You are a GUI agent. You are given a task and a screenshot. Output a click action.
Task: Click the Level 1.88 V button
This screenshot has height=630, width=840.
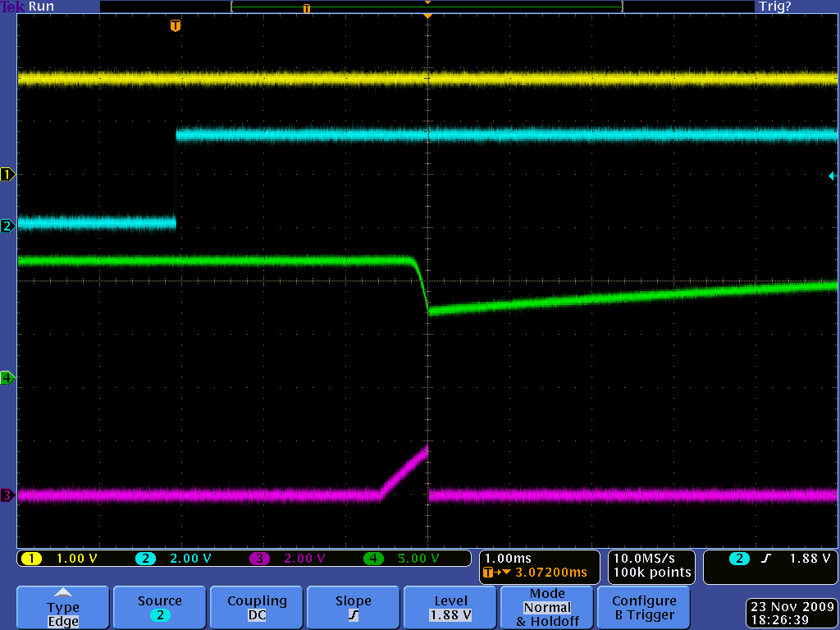pyautogui.click(x=450, y=608)
